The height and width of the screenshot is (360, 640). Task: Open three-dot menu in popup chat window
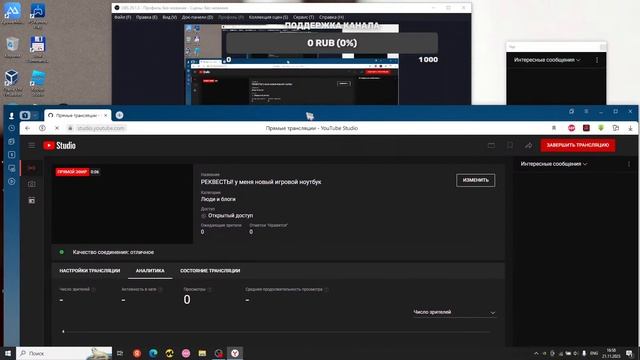point(597,60)
